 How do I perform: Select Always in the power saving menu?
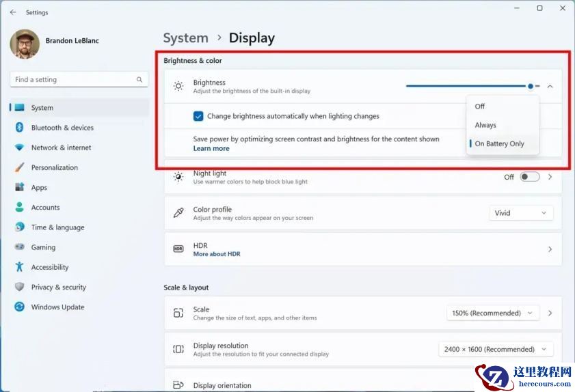(503, 125)
